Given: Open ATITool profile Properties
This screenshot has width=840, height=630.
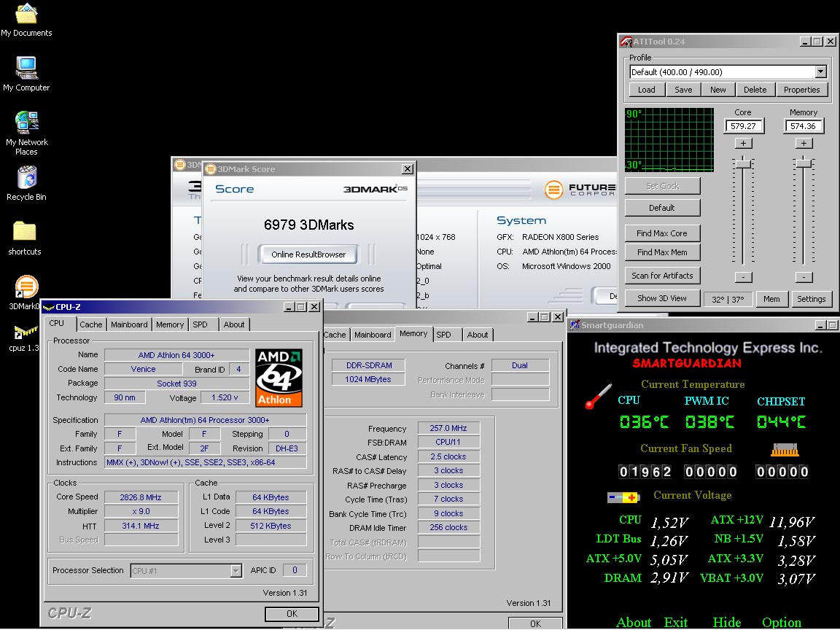Looking at the screenshot, I should (802, 90).
